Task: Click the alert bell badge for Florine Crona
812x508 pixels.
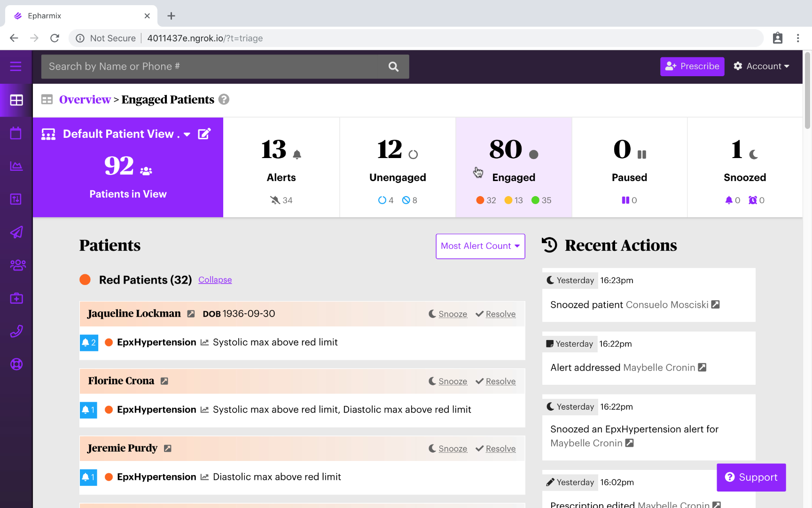Action: click(x=88, y=410)
